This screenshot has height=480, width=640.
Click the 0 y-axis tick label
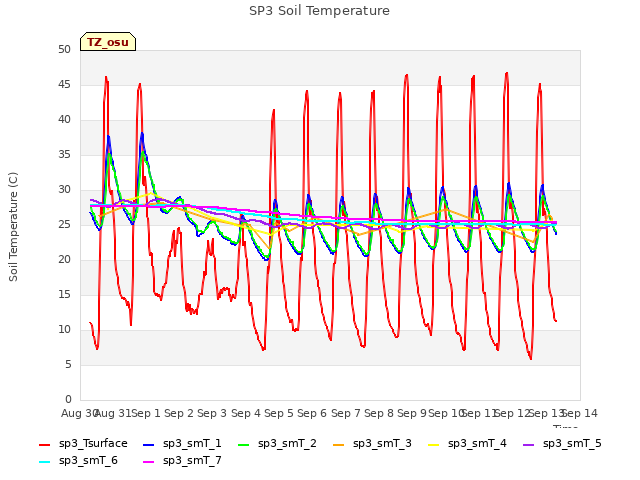pos(68,400)
